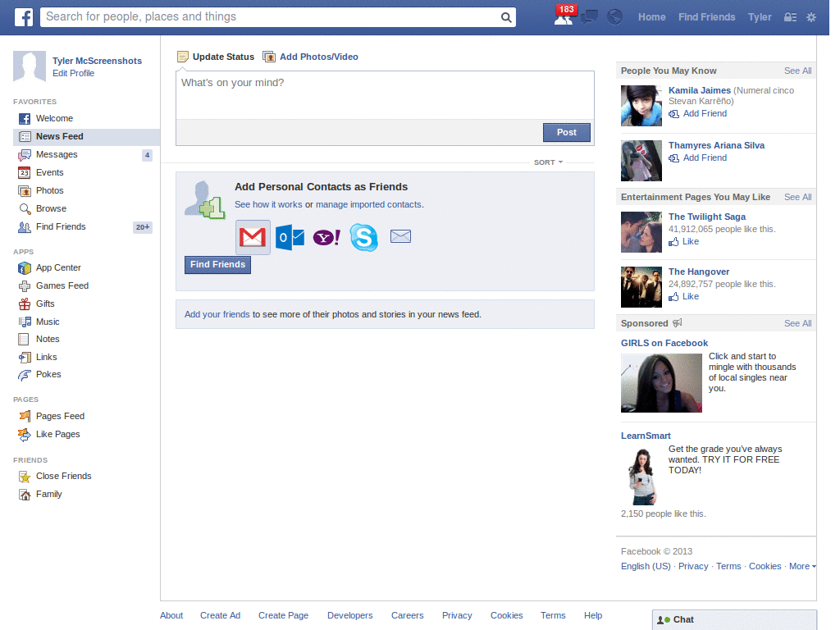Select other email envelope icon
Screen dimensions: 840x630
pos(400,236)
